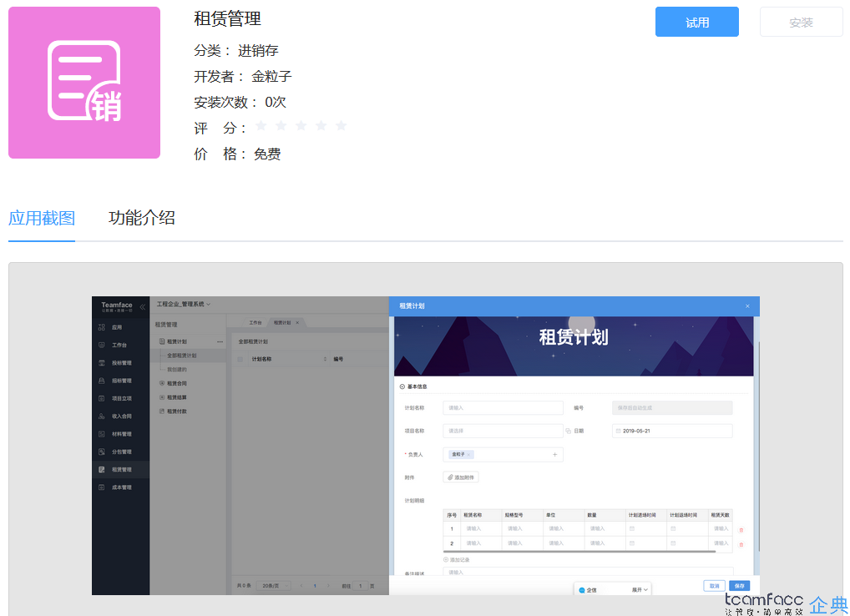The image size is (850, 616).
Task: Click the third rating star
Action: 301,126
